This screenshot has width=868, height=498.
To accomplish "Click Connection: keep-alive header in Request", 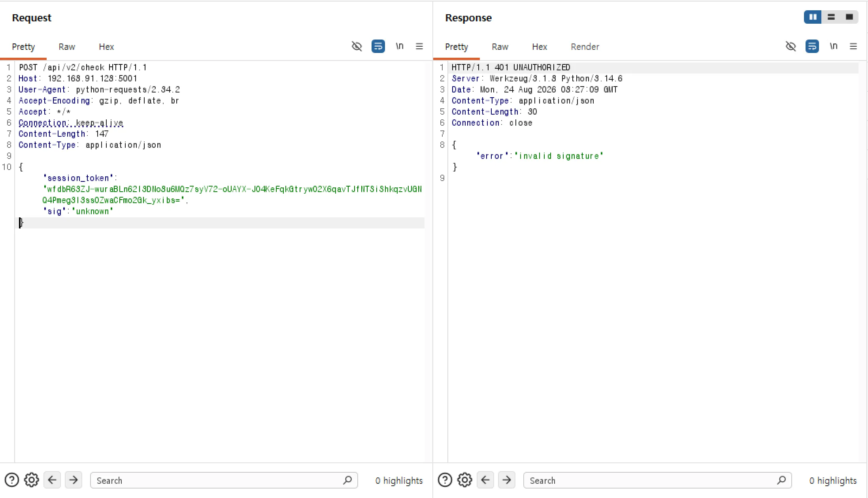I will coord(71,123).
